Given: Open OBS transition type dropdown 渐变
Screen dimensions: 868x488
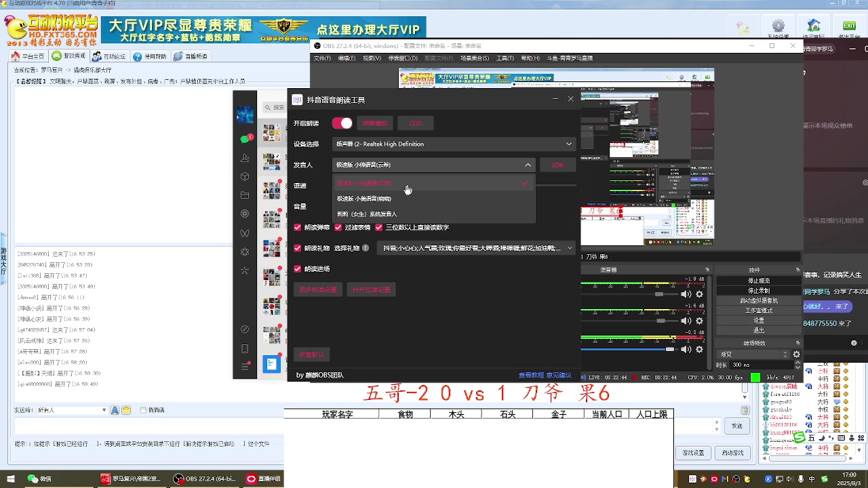Looking at the screenshot, I should 753,354.
